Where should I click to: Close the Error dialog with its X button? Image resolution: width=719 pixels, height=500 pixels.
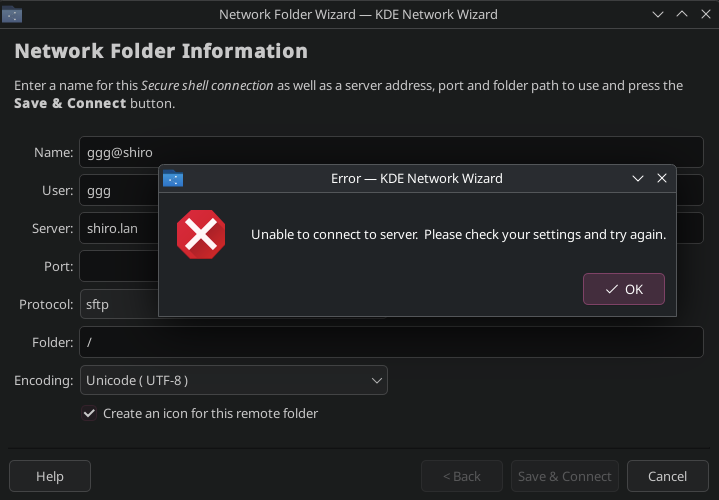(661, 179)
